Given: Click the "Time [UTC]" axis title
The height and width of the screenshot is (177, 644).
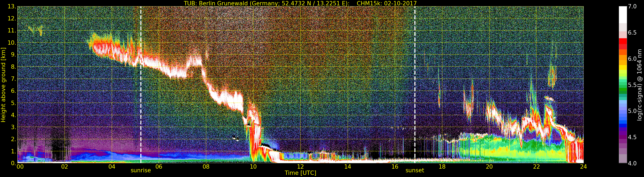Looking at the screenshot, I should [300, 173].
